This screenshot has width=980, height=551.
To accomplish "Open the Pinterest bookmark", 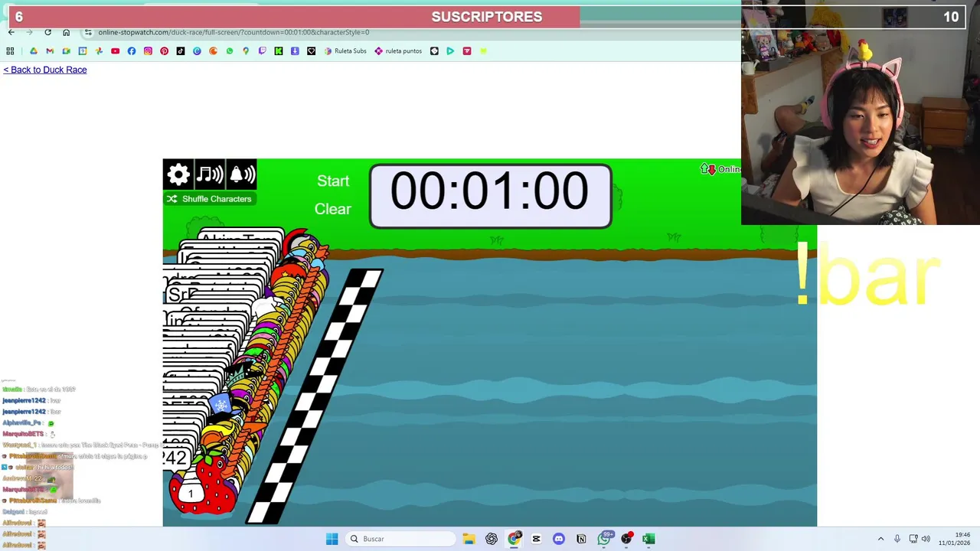I will (x=164, y=51).
